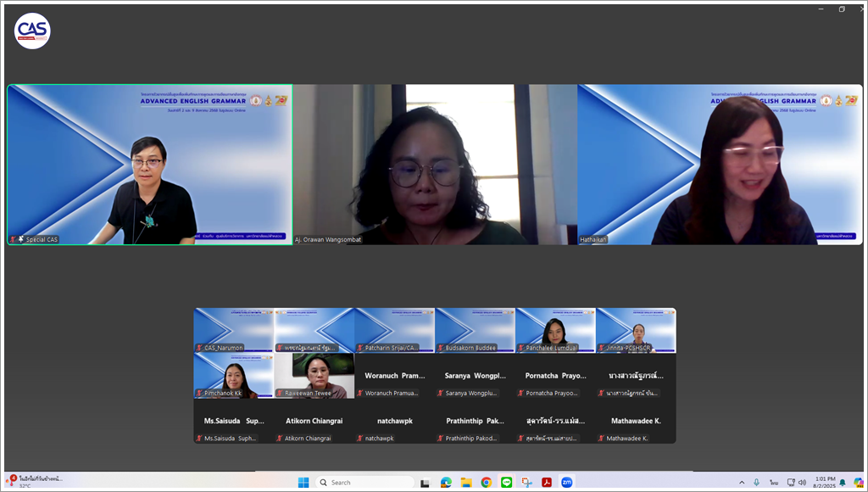
Task: Select the Atikorn Chiangrai participant tile
Action: [x=314, y=421]
